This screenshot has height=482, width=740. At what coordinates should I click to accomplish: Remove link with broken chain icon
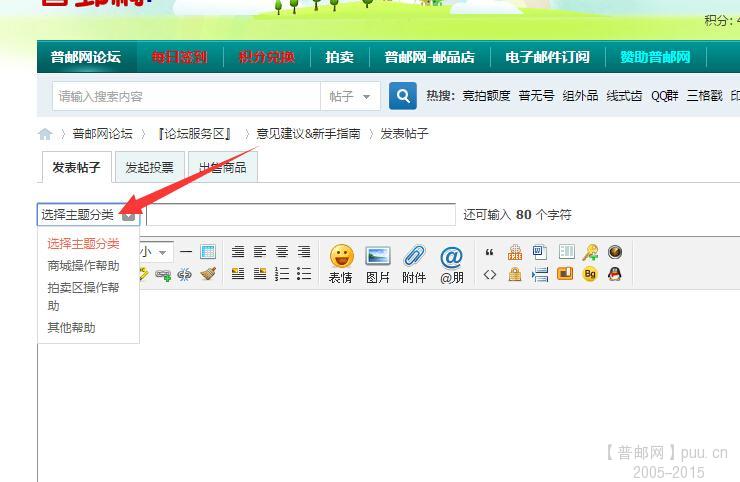click(x=185, y=274)
